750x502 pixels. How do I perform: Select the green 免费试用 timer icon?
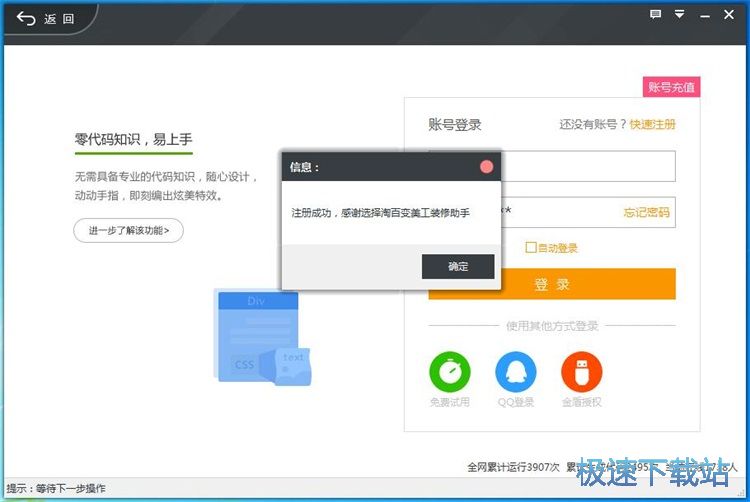pyautogui.click(x=450, y=371)
